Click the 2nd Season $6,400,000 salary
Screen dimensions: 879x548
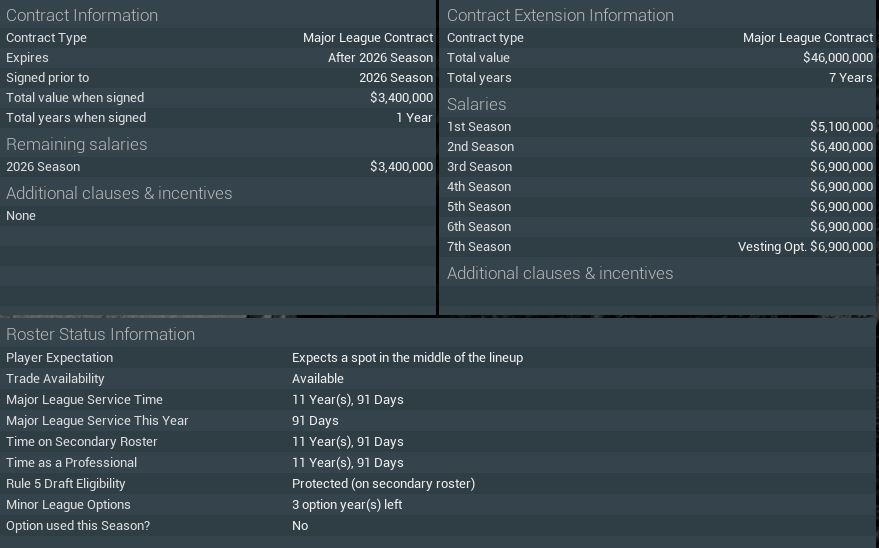coord(841,147)
